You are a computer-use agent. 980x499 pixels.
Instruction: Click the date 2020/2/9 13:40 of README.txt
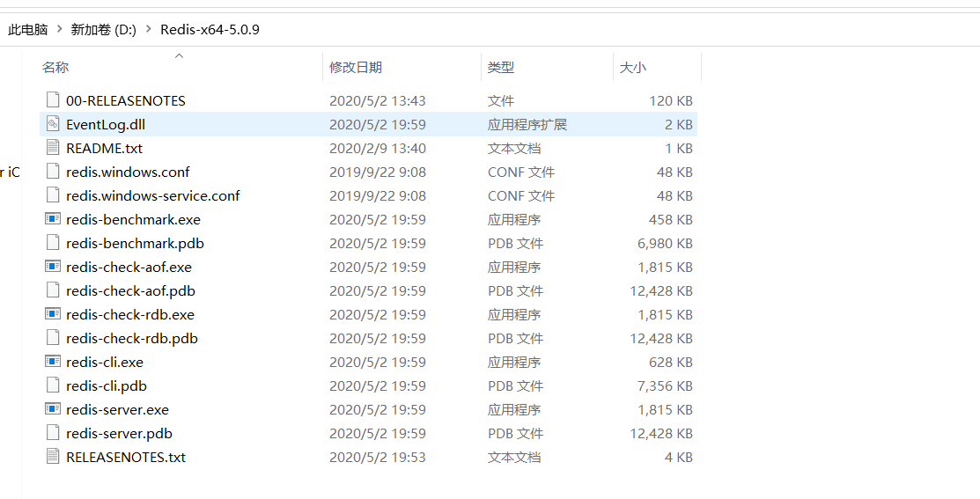(378, 148)
